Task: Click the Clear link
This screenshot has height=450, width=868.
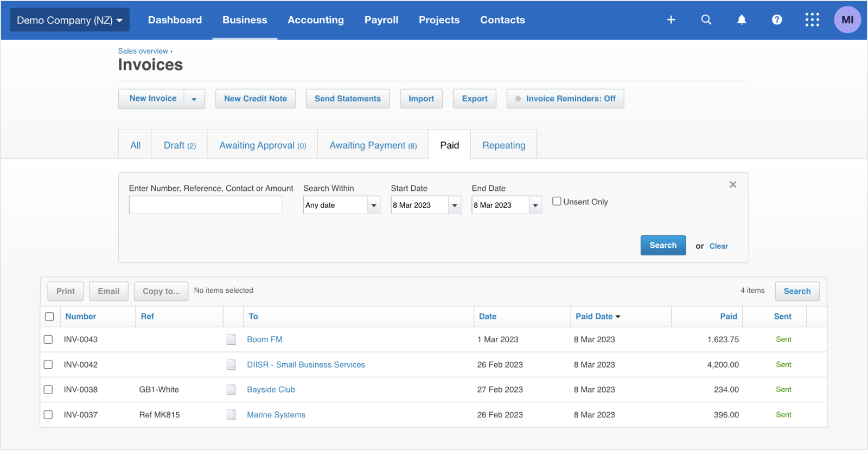Action: click(719, 246)
